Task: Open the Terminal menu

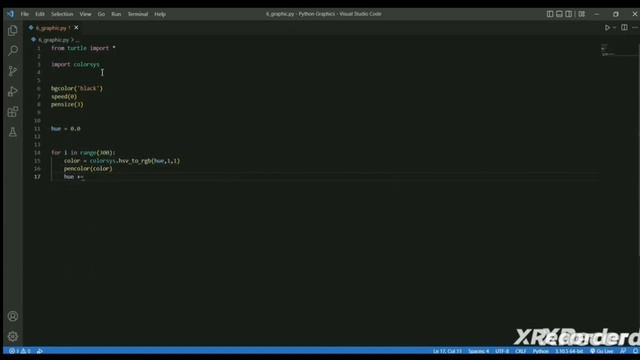Action: 138,14
